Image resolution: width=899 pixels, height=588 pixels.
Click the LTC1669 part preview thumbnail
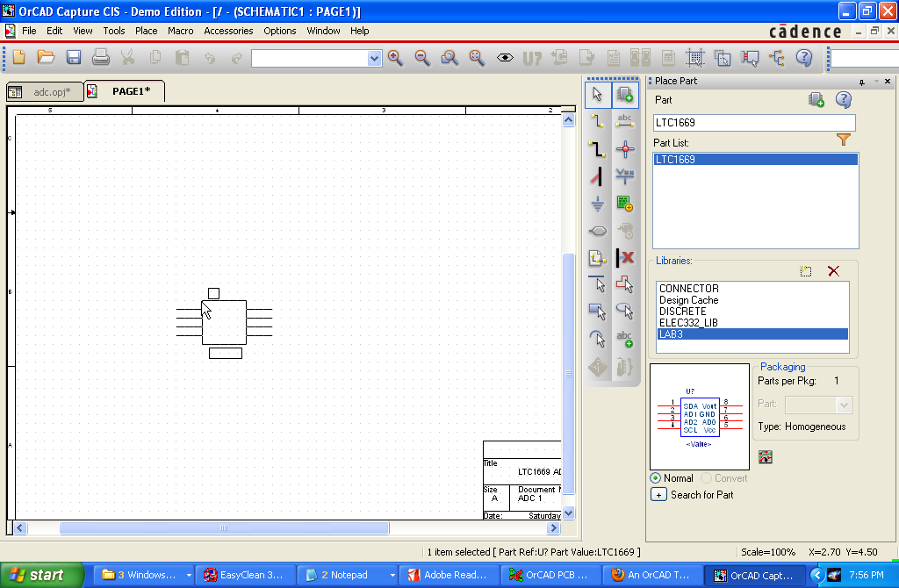click(x=700, y=417)
